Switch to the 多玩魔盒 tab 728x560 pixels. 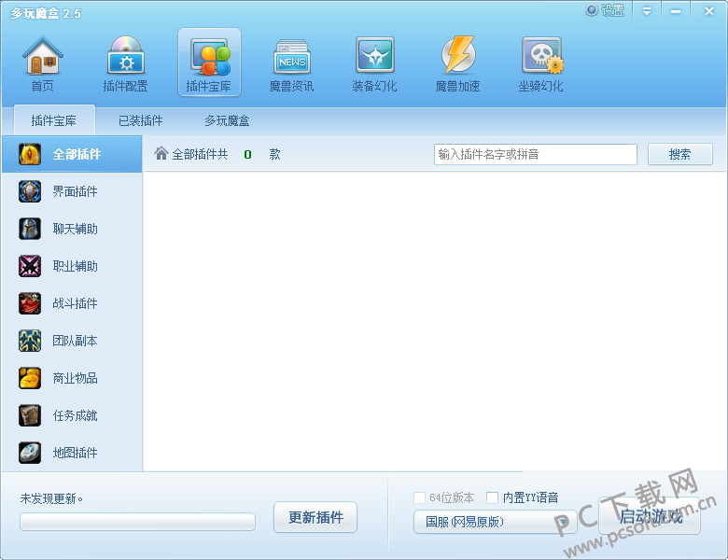(227, 120)
